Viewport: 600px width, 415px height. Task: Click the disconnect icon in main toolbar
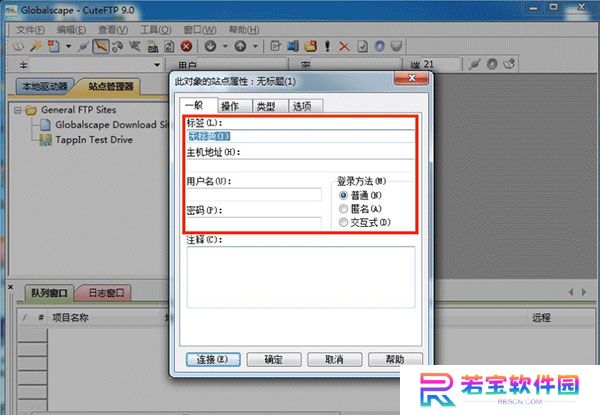tap(135, 47)
